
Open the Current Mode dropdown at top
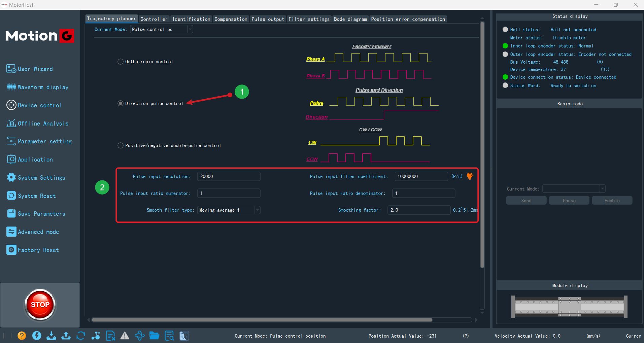pos(162,29)
